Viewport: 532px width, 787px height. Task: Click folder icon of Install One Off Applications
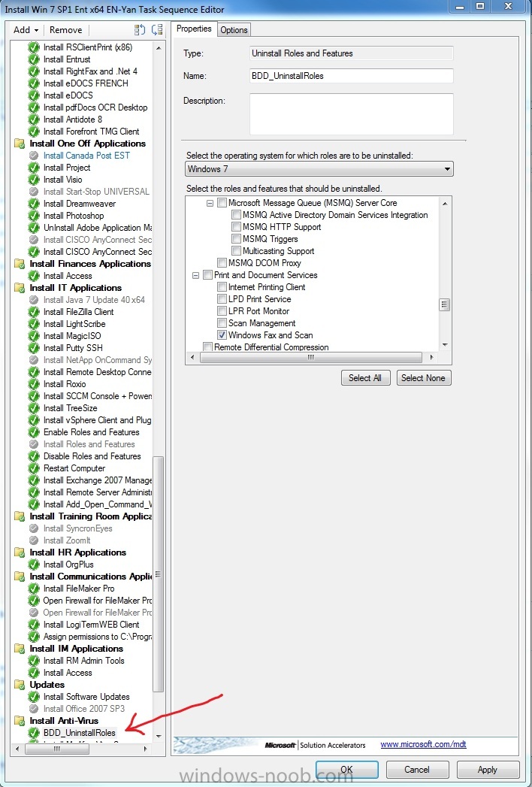[20, 144]
